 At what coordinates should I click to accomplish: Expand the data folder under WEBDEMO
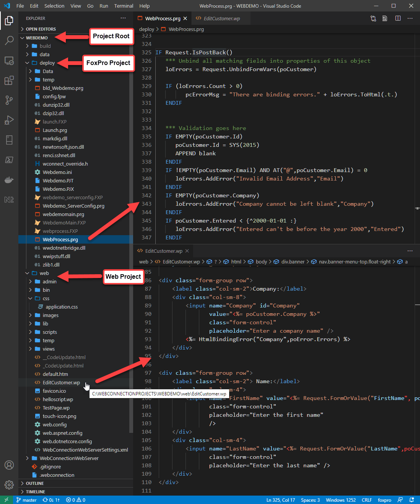[x=76, y=54]
